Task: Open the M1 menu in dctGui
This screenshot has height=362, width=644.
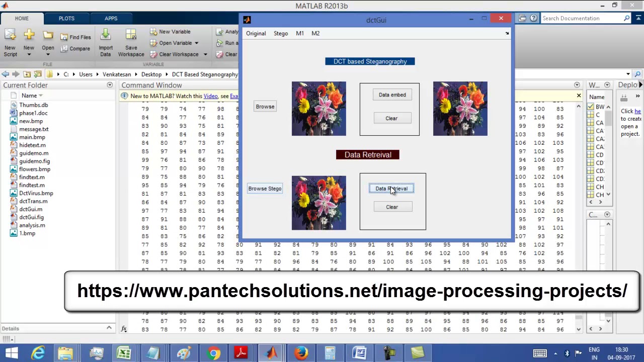Action: (x=300, y=33)
